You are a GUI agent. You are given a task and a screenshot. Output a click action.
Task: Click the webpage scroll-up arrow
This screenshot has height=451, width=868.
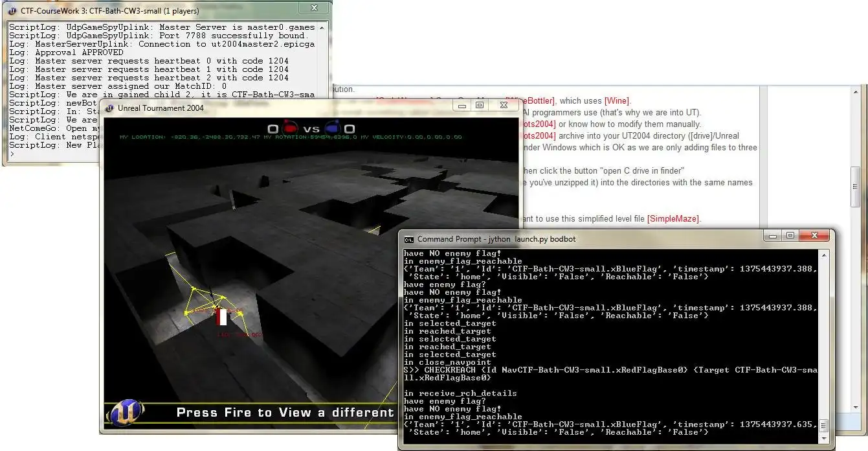[855, 91]
